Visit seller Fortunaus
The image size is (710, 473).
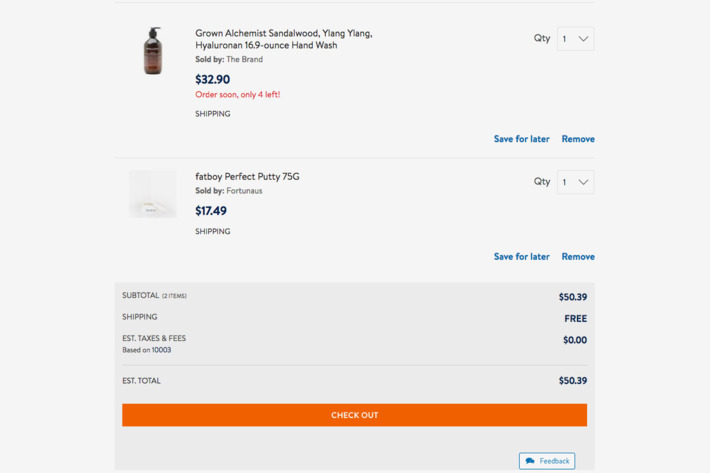point(245,191)
